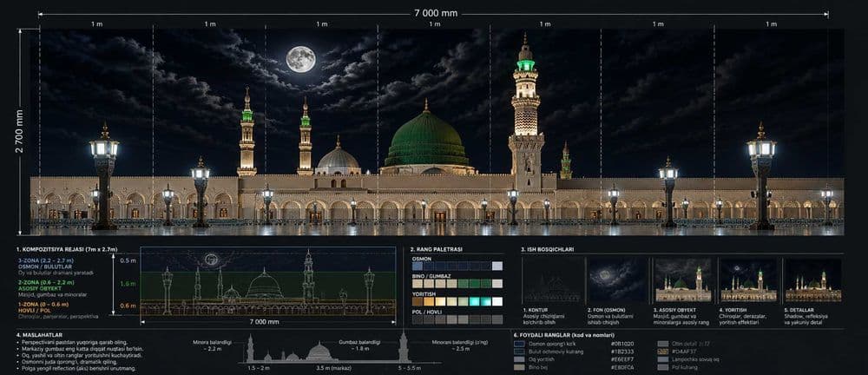Click the 1.5 – 2 m distance label
The height and width of the screenshot is (375, 868).
(259, 368)
